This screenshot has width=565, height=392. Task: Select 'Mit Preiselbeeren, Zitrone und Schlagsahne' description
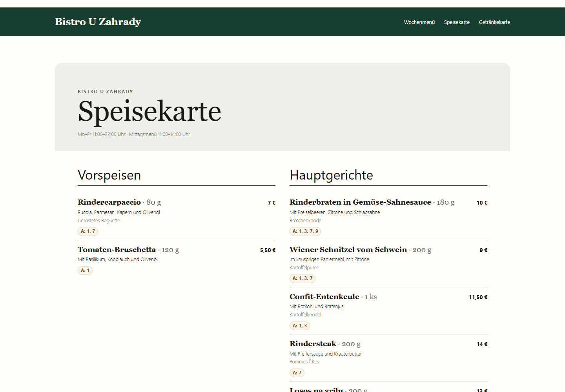[335, 212]
